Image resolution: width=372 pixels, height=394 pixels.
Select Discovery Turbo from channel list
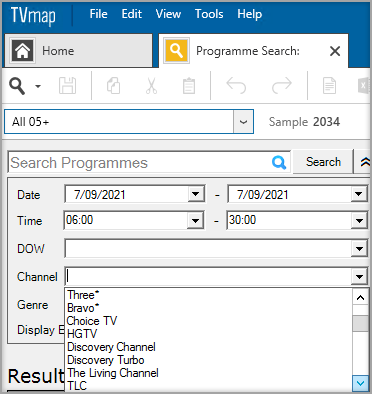(x=208, y=360)
